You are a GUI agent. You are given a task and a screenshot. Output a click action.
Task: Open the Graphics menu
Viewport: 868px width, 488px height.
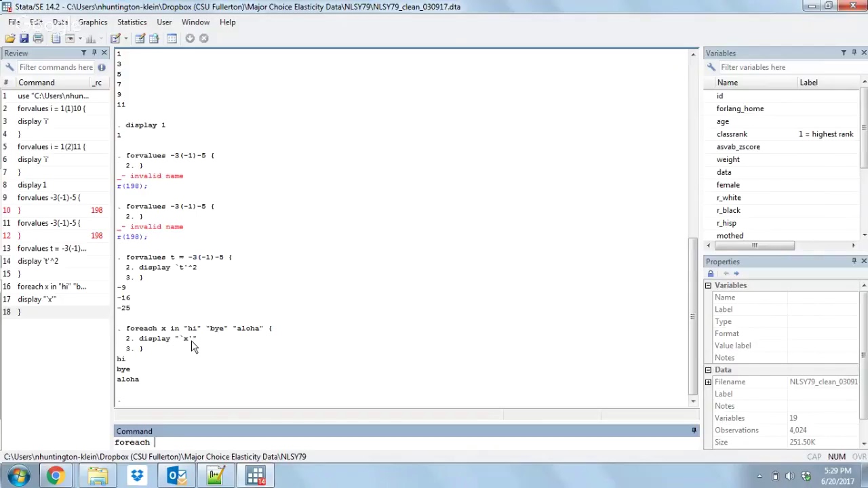(92, 22)
